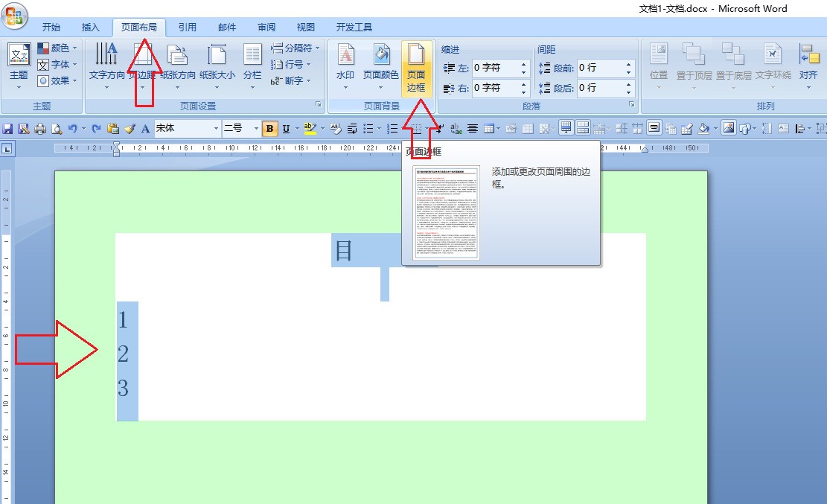The width and height of the screenshot is (827, 504).
Task: Switch to the 插入 Insert tab
Action: pos(91,28)
